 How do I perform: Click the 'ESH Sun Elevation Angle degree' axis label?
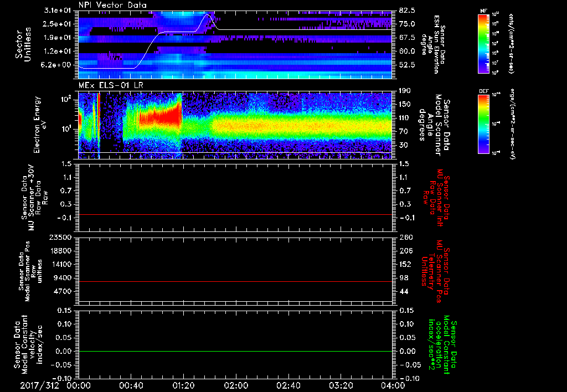click(433, 44)
